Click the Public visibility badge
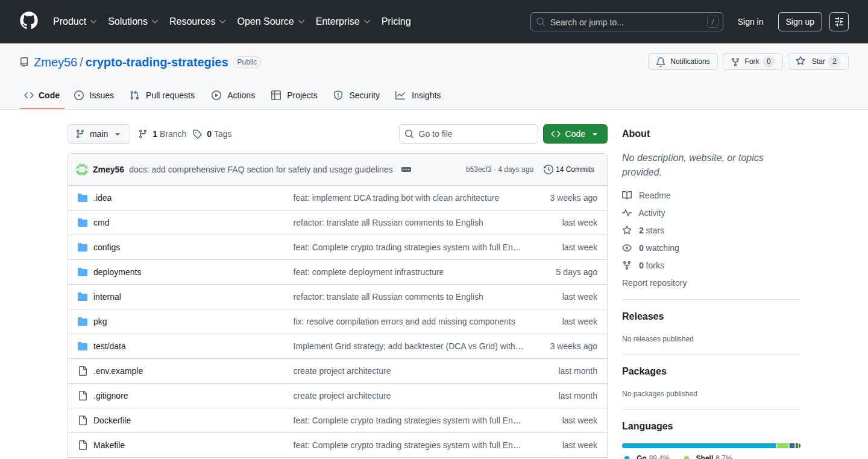868x459 pixels. (247, 62)
